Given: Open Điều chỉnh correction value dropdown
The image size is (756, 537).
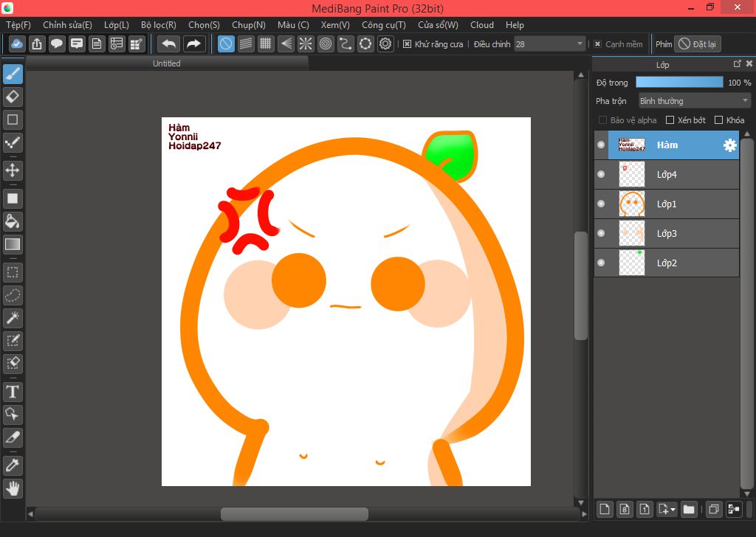Looking at the screenshot, I should 549,44.
